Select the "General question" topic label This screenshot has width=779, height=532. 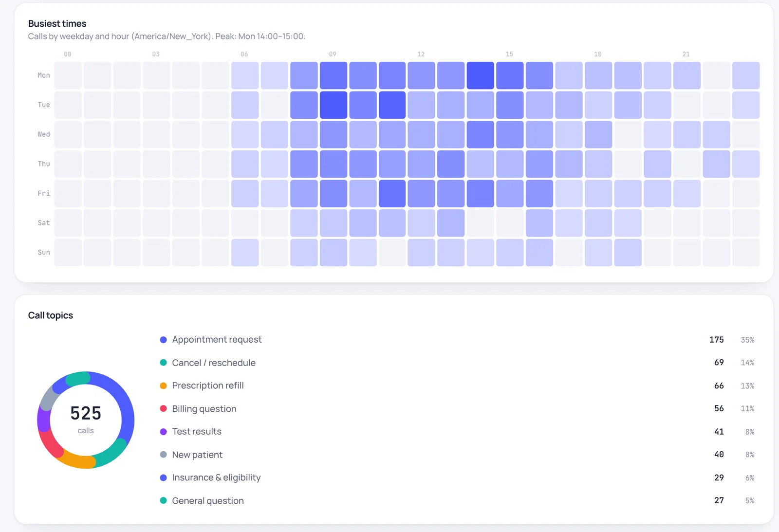click(x=208, y=501)
